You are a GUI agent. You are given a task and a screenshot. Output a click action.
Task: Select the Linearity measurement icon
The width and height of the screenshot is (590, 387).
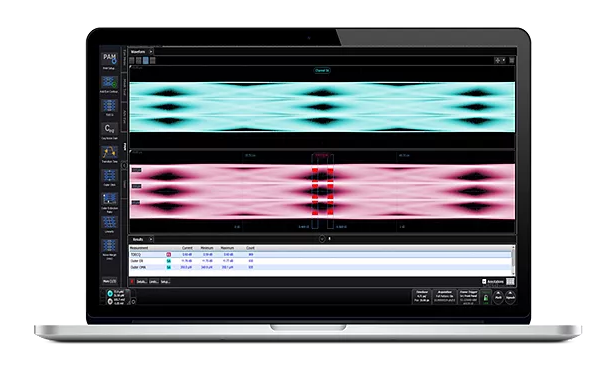[109, 223]
